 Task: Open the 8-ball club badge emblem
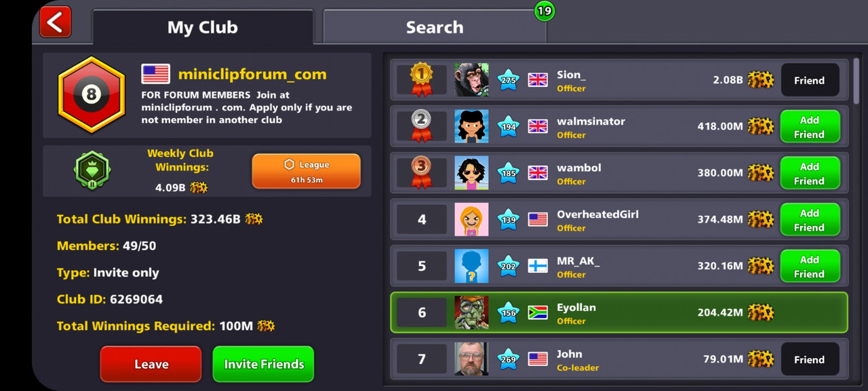point(92,94)
